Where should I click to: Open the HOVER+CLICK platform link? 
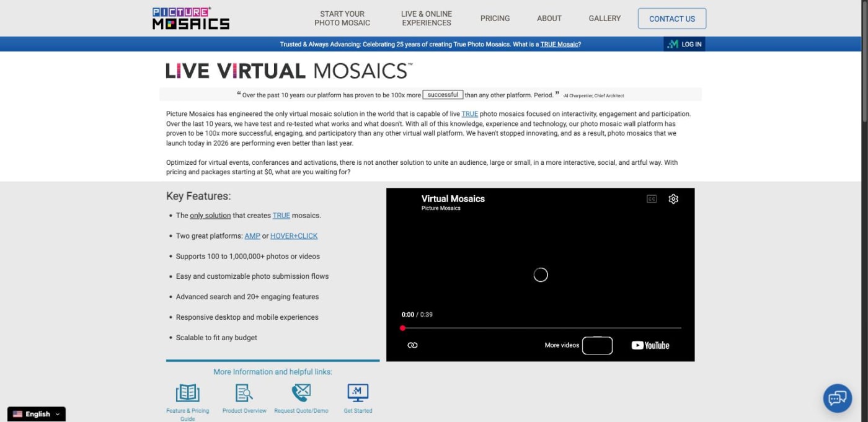click(294, 236)
